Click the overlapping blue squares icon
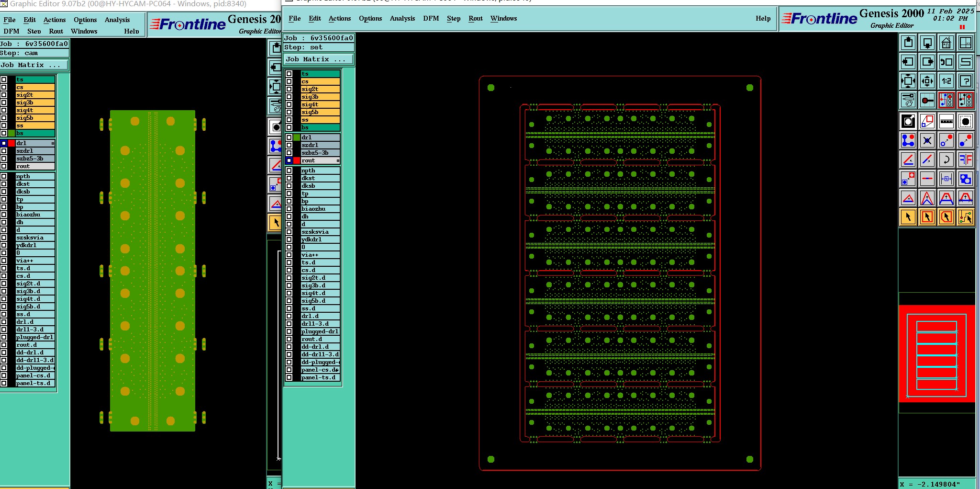 point(966,179)
